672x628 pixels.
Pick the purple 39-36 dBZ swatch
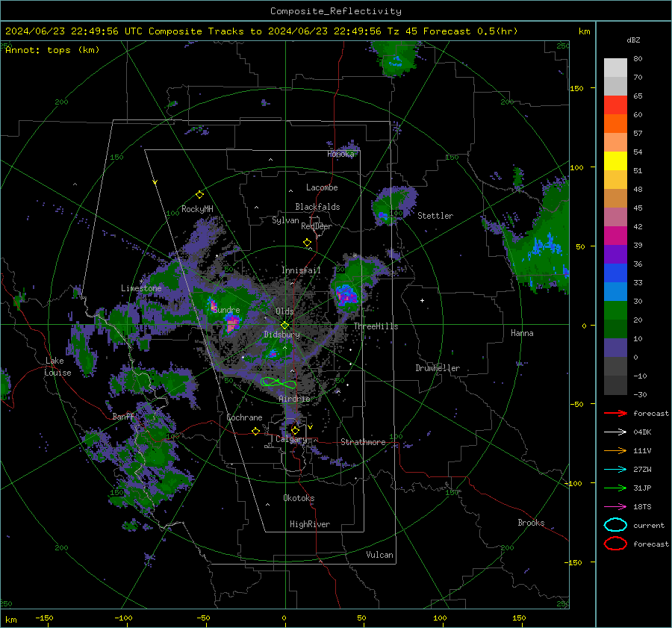pyautogui.click(x=615, y=255)
